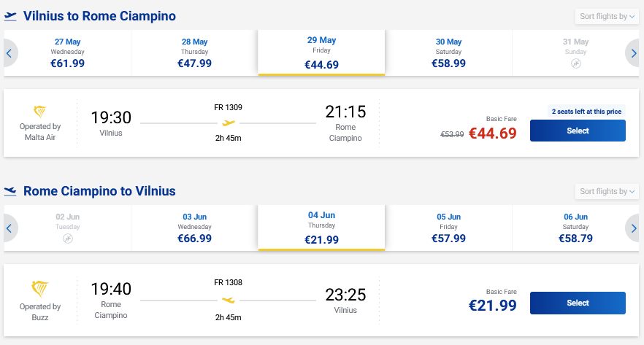Show later outbound dates with right arrow
Screen dimensions: 644x345
point(634,53)
